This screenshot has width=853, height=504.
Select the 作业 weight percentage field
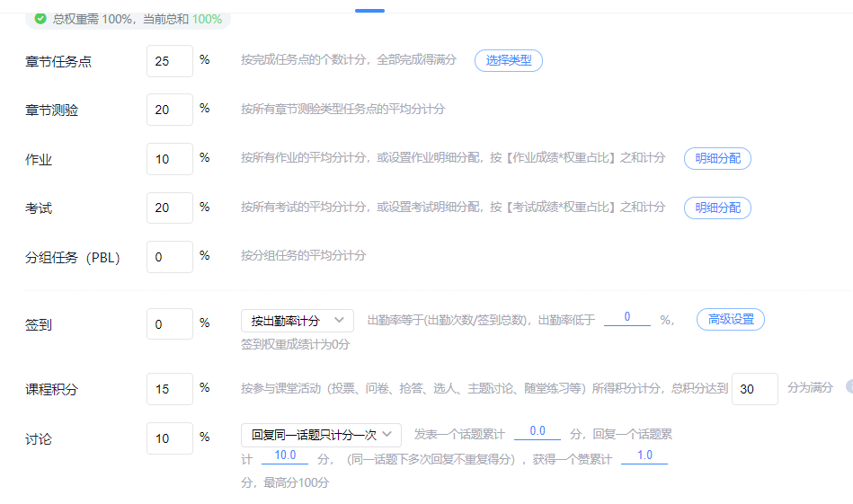tap(169, 159)
